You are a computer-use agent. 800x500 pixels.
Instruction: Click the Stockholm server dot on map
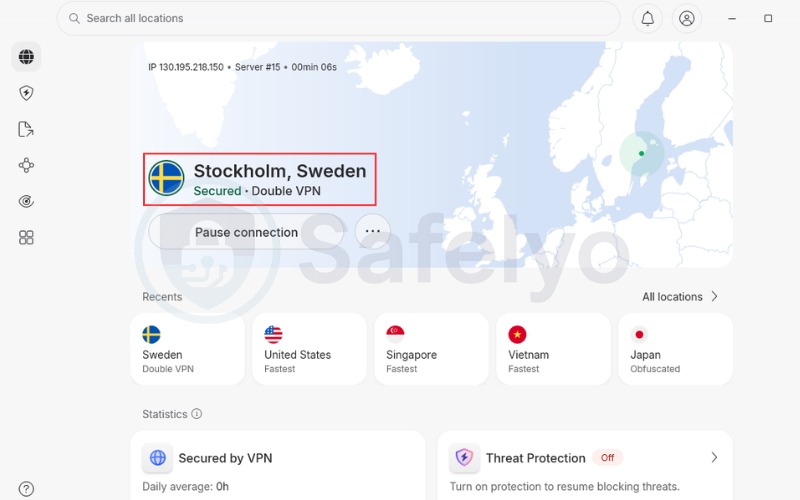pyautogui.click(x=641, y=153)
